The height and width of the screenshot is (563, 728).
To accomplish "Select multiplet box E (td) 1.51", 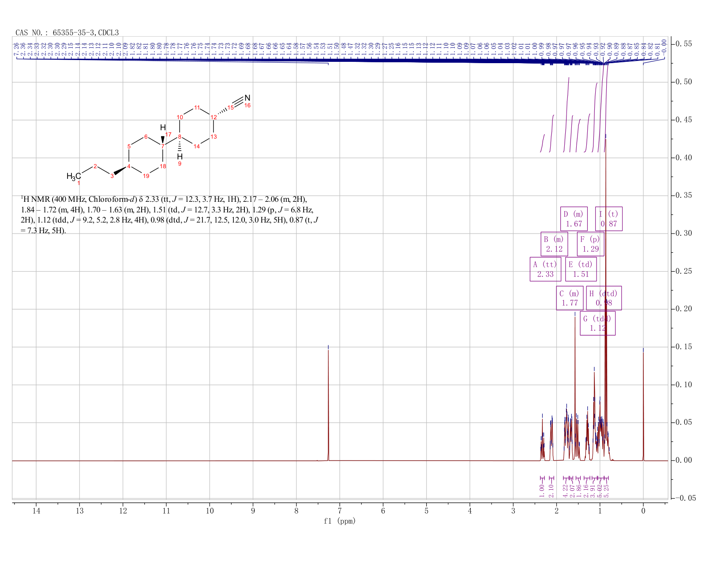I will 581,269.
